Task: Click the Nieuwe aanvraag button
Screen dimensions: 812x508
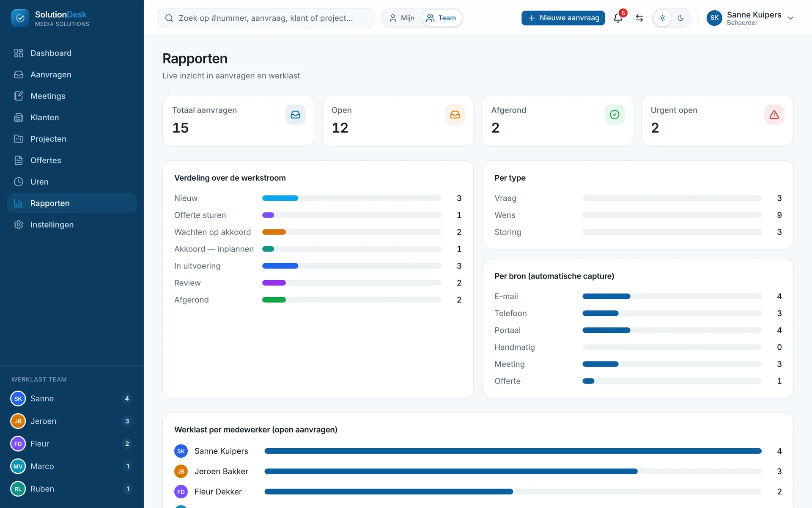Action: pyautogui.click(x=563, y=18)
